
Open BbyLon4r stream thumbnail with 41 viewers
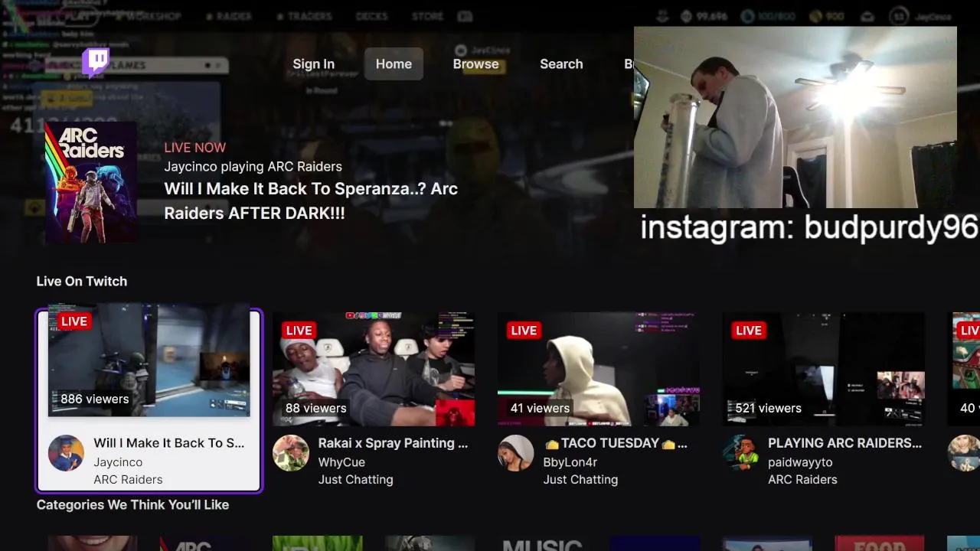pos(598,369)
